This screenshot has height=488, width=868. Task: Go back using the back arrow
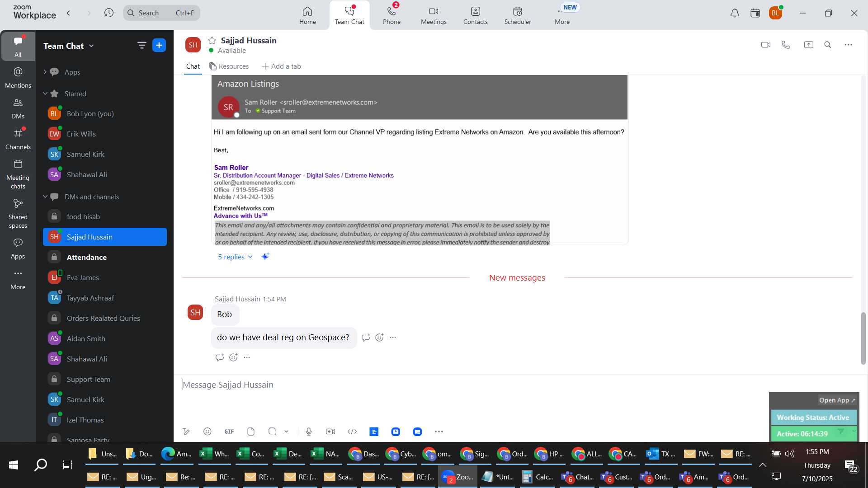[x=69, y=13]
